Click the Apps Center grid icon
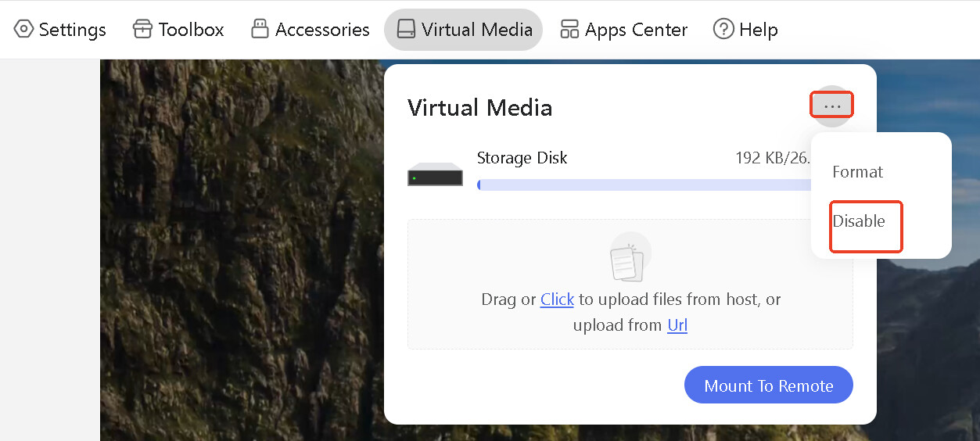The image size is (980, 441). 569,30
